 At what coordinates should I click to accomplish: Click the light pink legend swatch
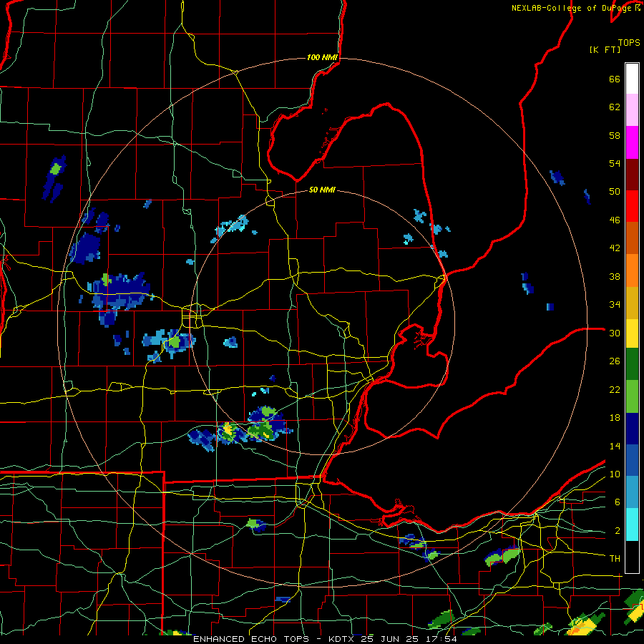click(x=632, y=109)
